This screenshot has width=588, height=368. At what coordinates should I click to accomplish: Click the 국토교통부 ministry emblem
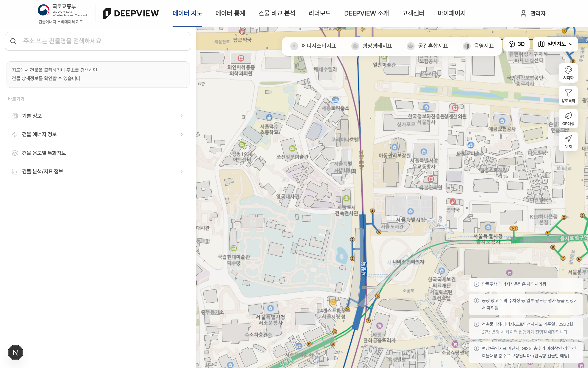pos(44,10)
